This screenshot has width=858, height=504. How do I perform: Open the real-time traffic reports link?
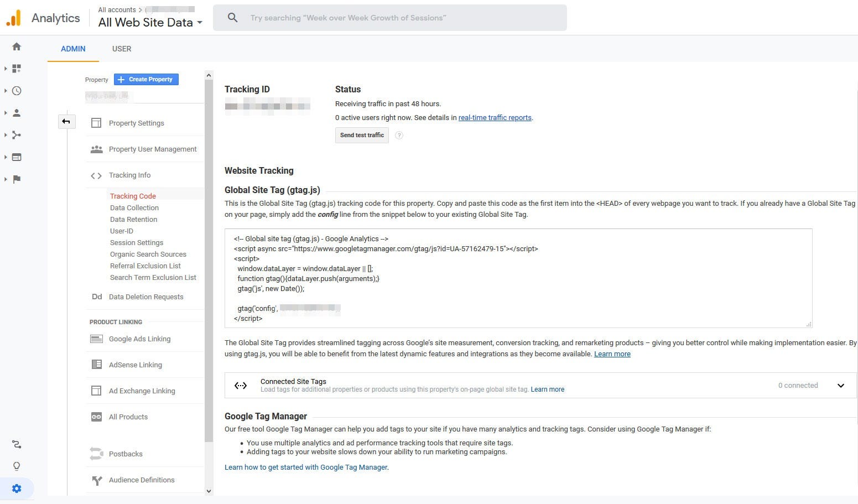point(495,118)
